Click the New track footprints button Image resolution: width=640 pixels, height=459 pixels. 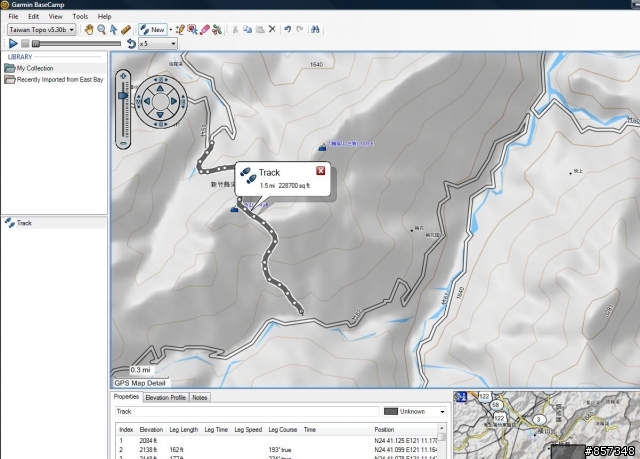click(x=152, y=29)
